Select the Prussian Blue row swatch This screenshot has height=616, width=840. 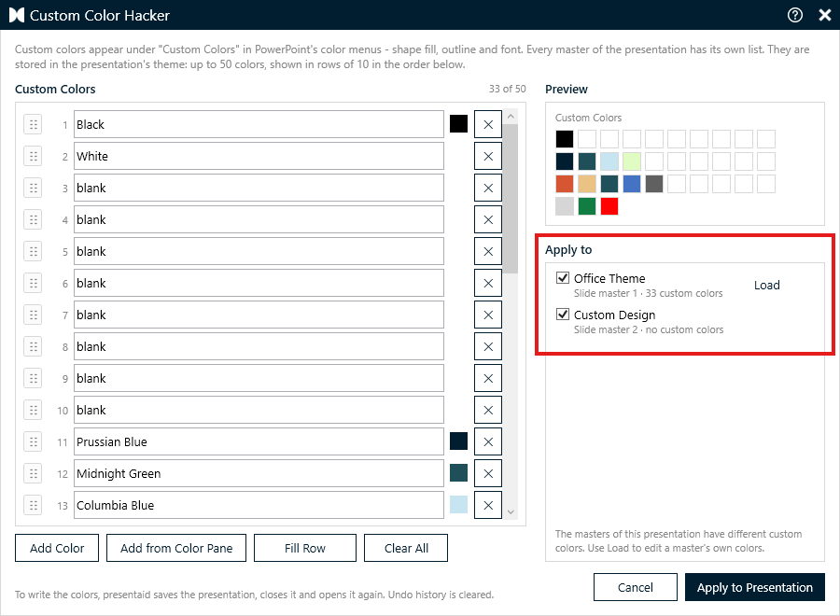click(458, 441)
